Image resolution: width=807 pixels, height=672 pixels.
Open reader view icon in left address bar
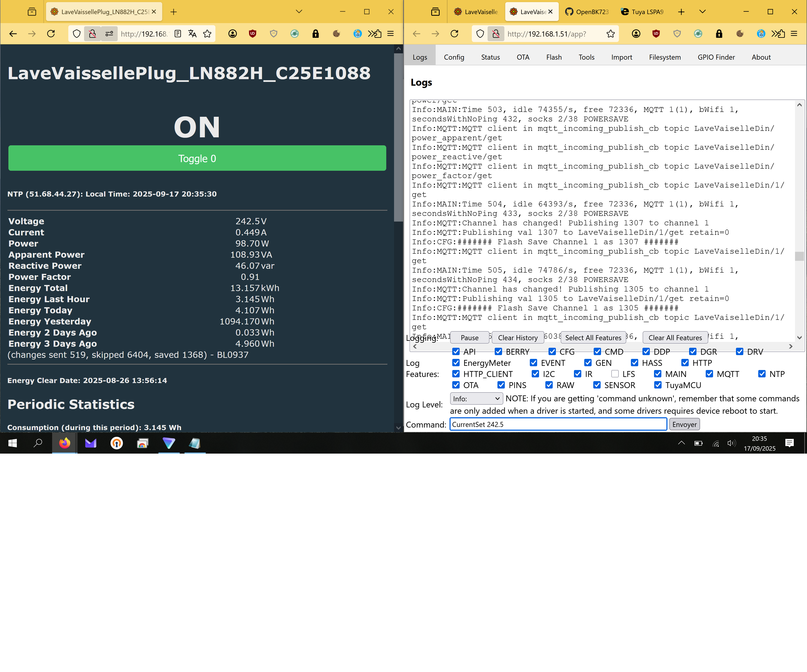(178, 34)
